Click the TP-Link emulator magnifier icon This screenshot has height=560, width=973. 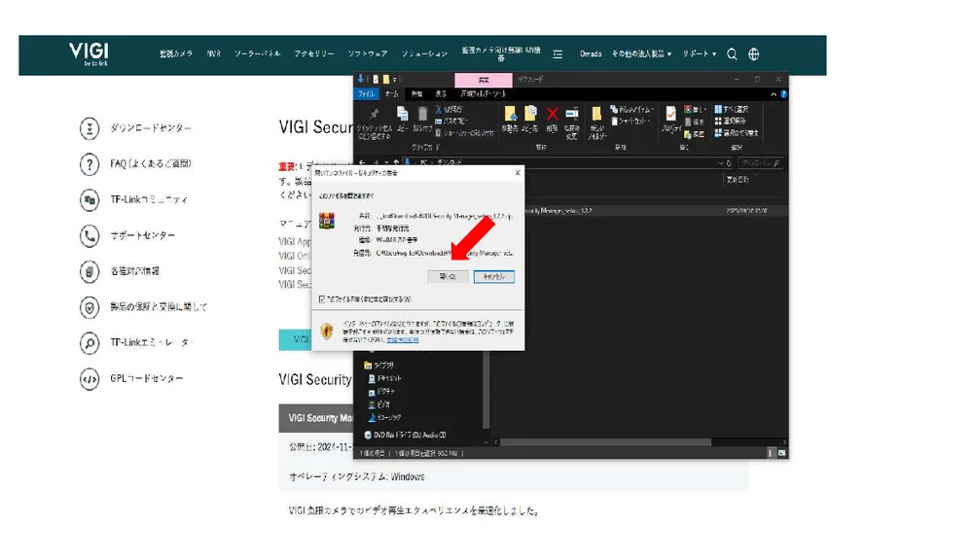coord(90,343)
